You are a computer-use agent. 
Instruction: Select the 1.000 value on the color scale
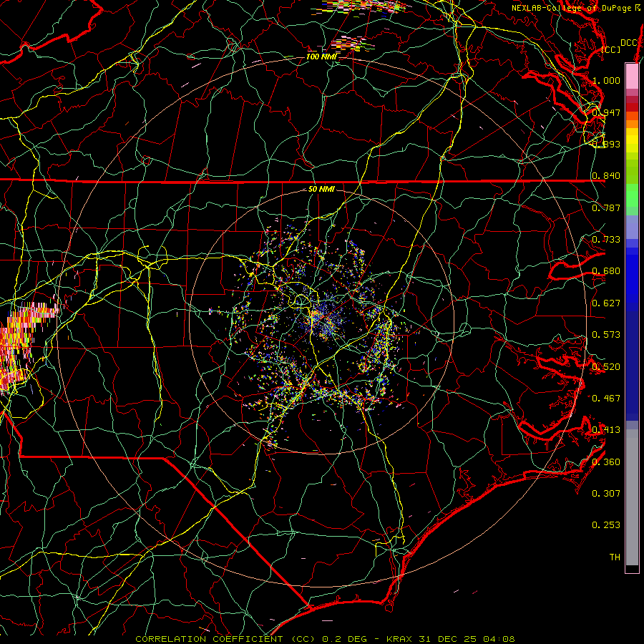[x=606, y=80]
